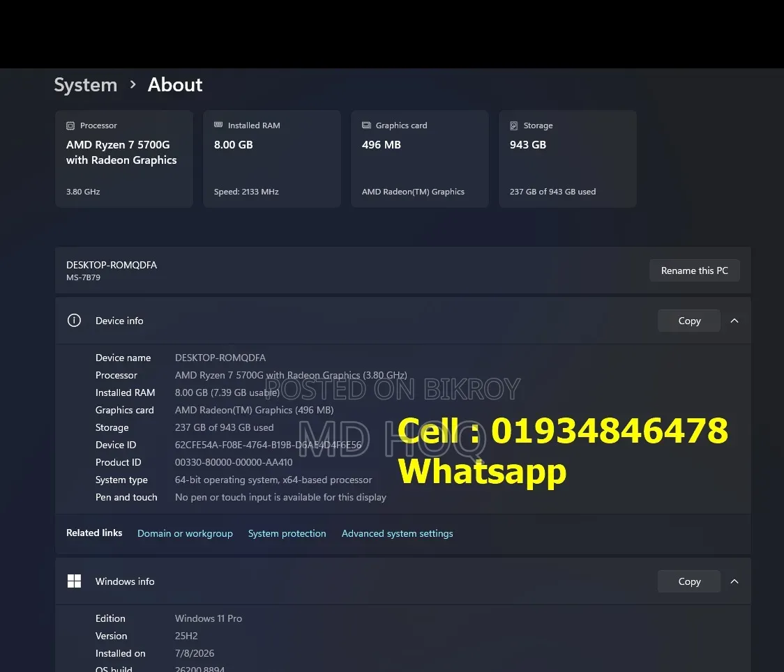Go back to System breadcrumb
784x672 pixels.
(86, 85)
